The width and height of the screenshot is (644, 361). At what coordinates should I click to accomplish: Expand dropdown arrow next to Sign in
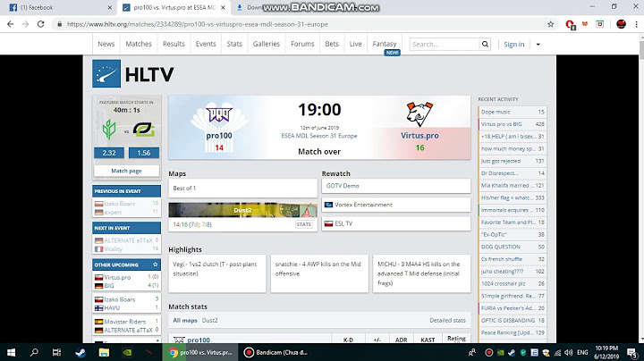tap(538, 45)
